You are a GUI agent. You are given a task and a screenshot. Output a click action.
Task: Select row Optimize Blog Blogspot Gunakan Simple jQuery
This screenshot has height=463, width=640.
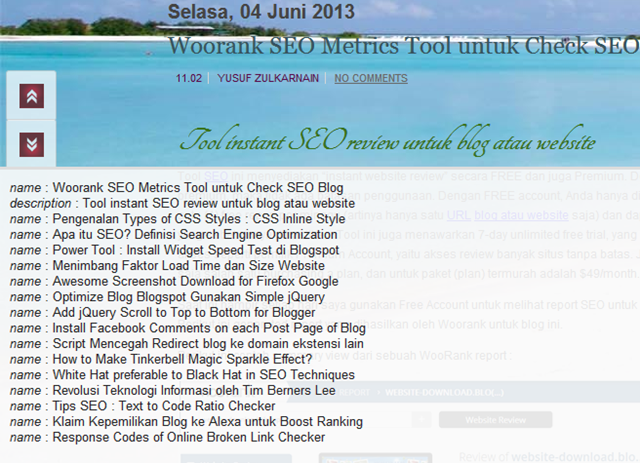pyautogui.click(x=167, y=297)
